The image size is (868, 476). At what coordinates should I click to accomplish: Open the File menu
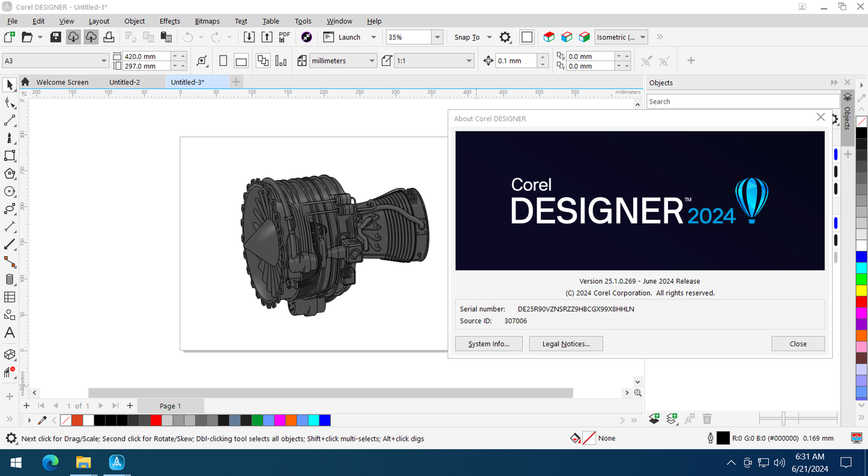tap(12, 21)
